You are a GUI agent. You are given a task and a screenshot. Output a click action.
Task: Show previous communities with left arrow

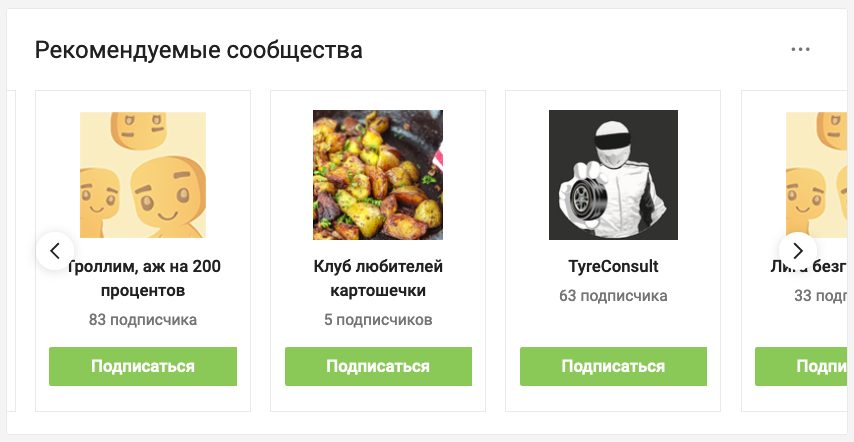point(54,251)
